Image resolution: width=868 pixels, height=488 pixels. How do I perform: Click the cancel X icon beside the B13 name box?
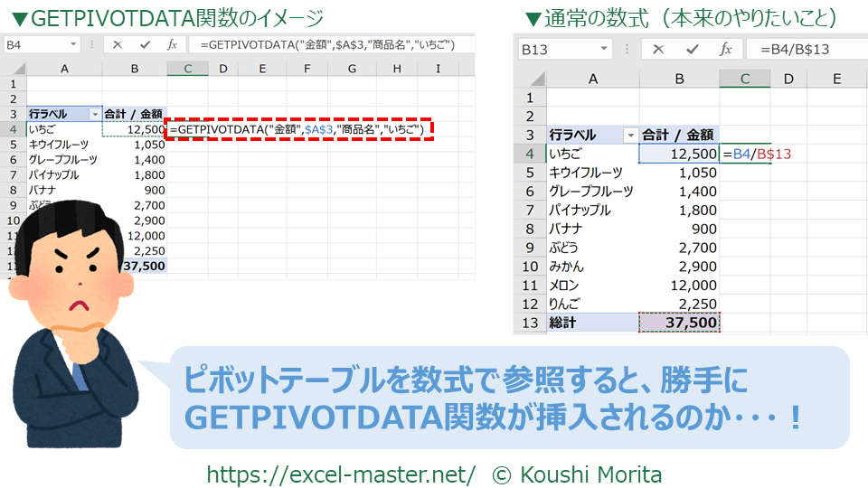658,51
